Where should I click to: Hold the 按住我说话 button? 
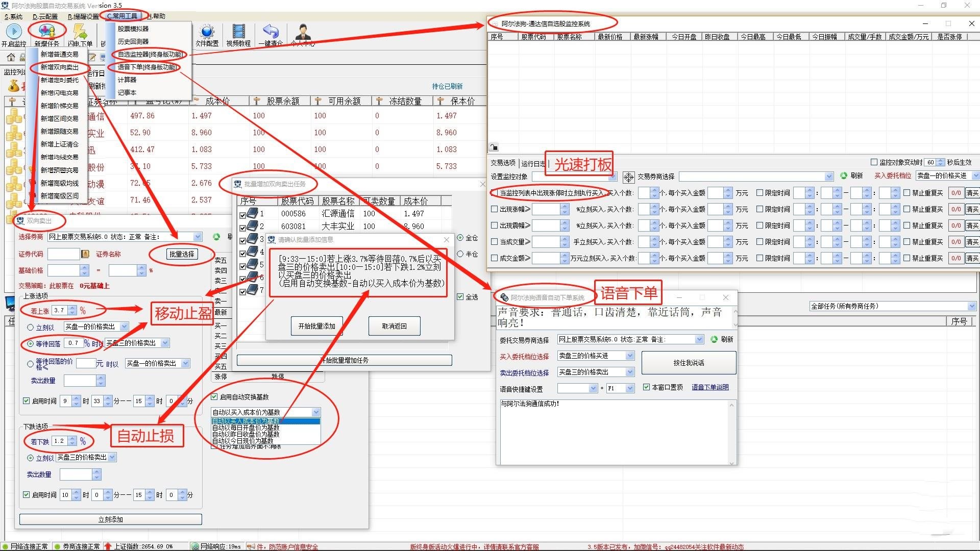coord(689,363)
